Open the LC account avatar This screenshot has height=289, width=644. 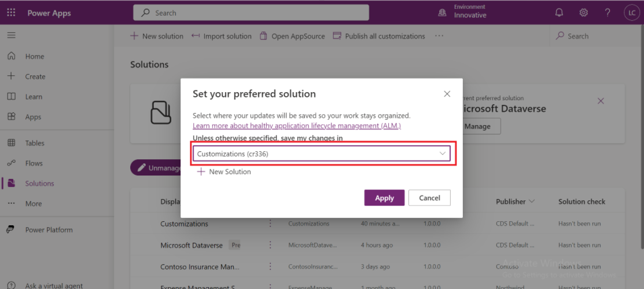[x=631, y=13]
